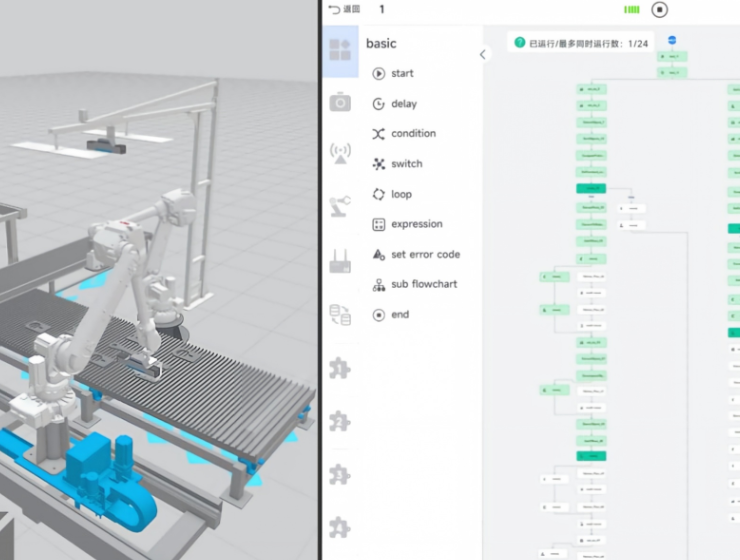This screenshot has height=560, width=740.
Task: Select the 'set error code' label
Action: click(x=426, y=254)
